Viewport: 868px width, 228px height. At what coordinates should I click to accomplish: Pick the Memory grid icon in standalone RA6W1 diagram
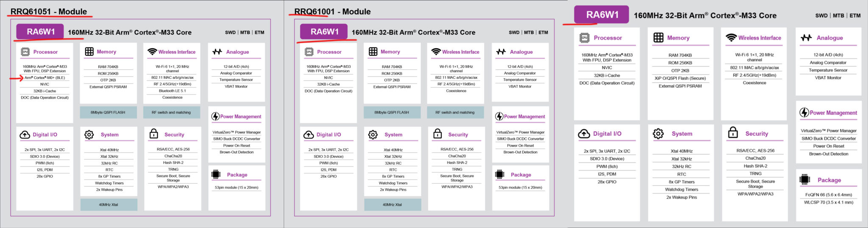[658, 38]
